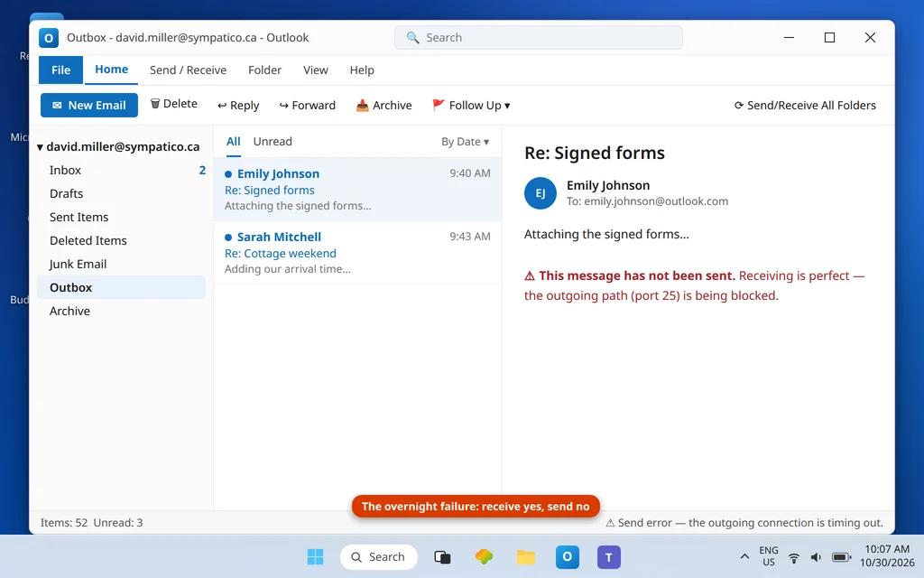Open the By Date sort dropdown

click(465, 142)
